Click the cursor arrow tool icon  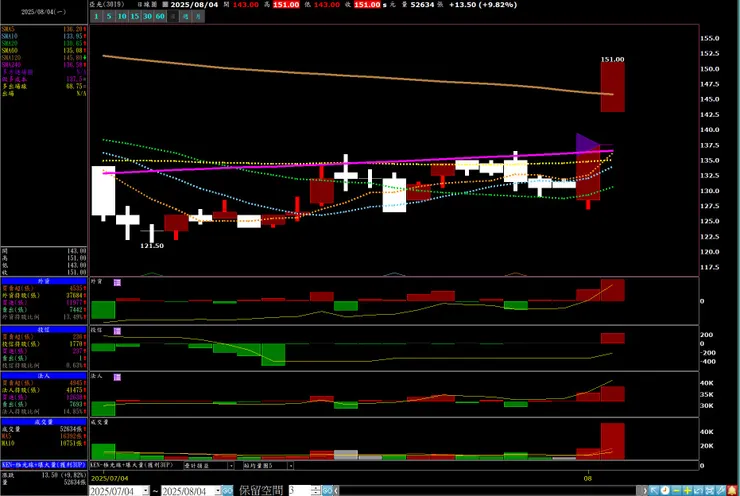pyautogui.click(x=654, y=491)
